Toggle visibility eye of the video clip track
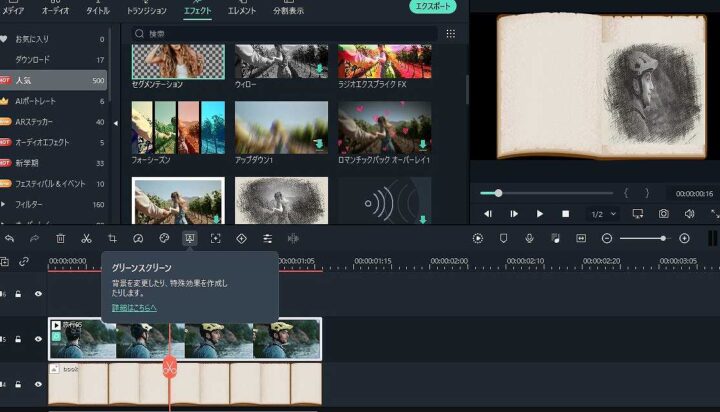Image resolution: width=720 pixels, height=412 pixels. 38,339
